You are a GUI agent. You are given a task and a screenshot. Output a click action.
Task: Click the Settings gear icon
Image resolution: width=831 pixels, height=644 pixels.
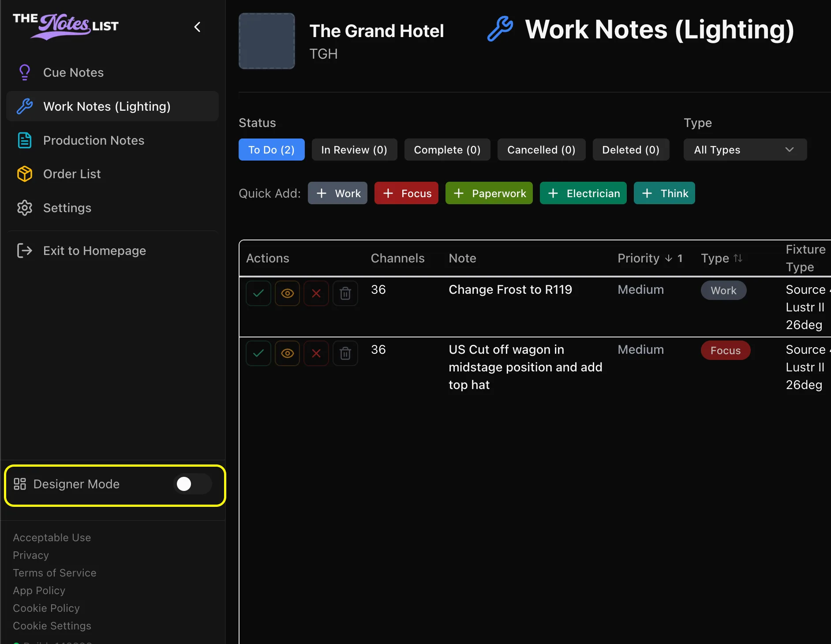pyautogui.click(x=25, y=208)
